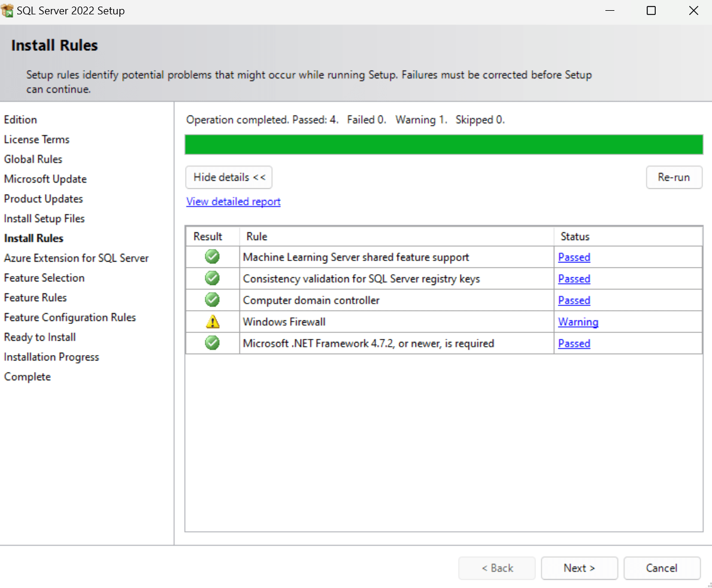This screenshot has height=588, width=712.
Task: Maximize the SQL Server 2022 Setup window
Action: tap(651, 10)
